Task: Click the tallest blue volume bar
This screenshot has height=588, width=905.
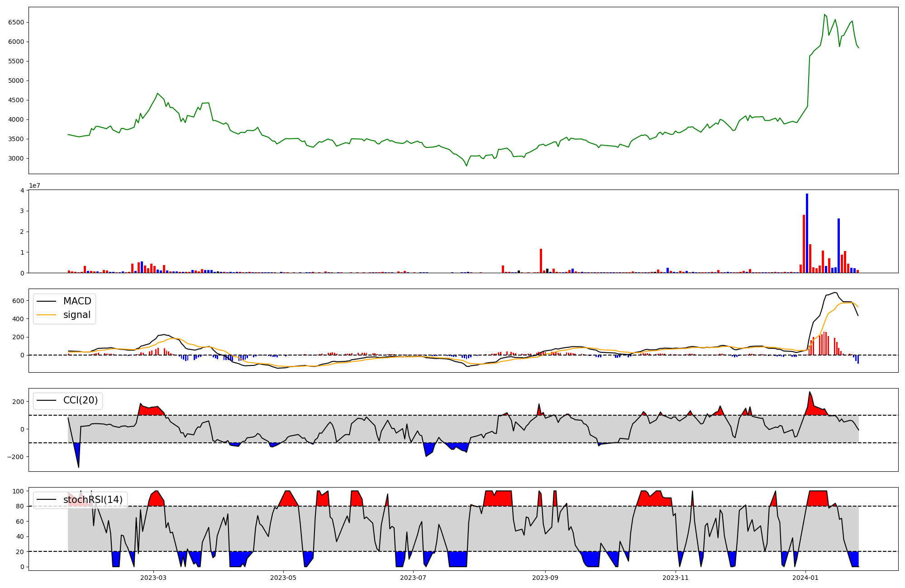Action: pos(807,233)
